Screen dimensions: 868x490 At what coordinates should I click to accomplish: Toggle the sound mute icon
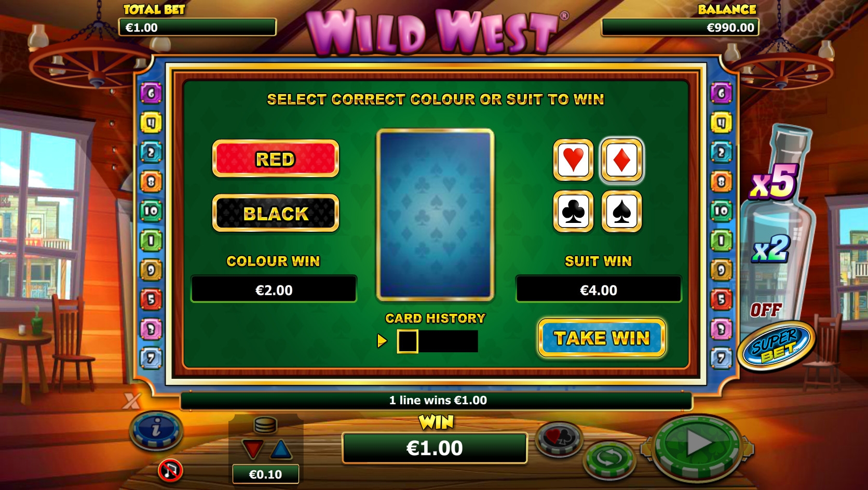click(170, 471)
